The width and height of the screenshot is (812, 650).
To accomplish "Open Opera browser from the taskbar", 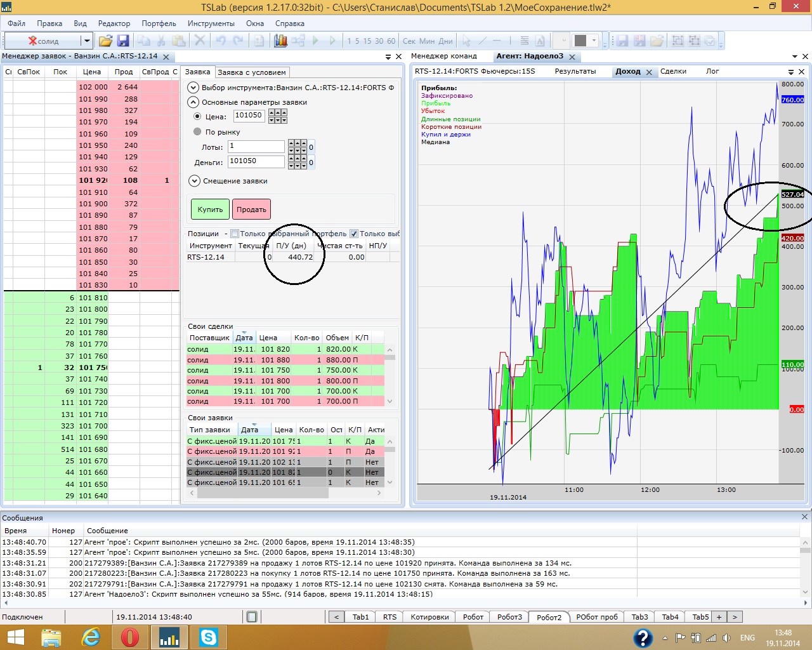I will pos(130,637).
